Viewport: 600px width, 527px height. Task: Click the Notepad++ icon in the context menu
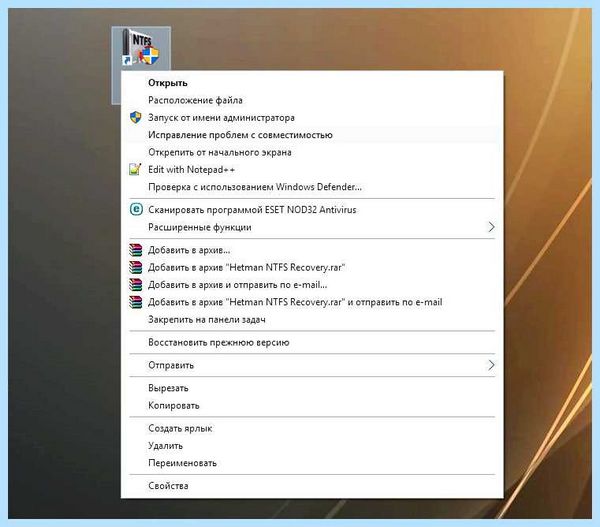pos(135,169)
